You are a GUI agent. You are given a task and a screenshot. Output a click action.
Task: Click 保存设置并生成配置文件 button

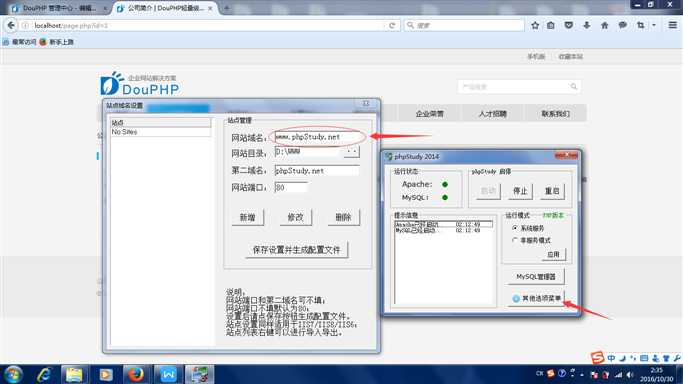[x=297, y=250]
